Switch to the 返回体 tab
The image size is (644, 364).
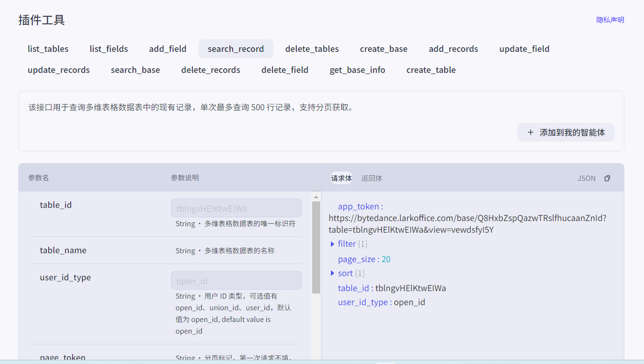371,178
